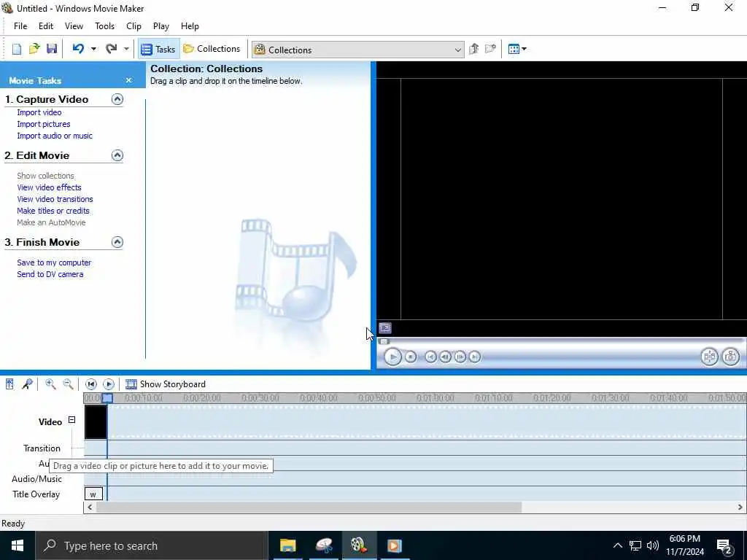Image resolution: width=747 pixels, height=560 pixels.
Task: Play the timeline
Action: tap(109, 384)
